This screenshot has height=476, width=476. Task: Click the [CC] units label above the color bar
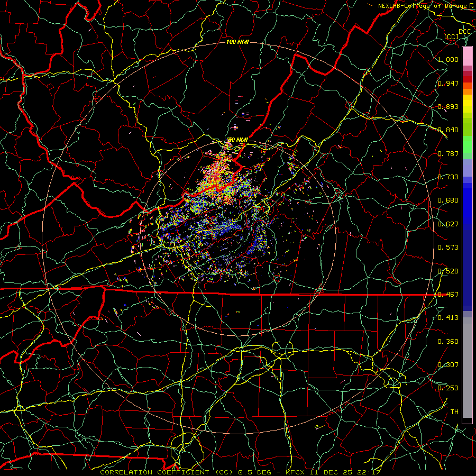click(452, 36)
